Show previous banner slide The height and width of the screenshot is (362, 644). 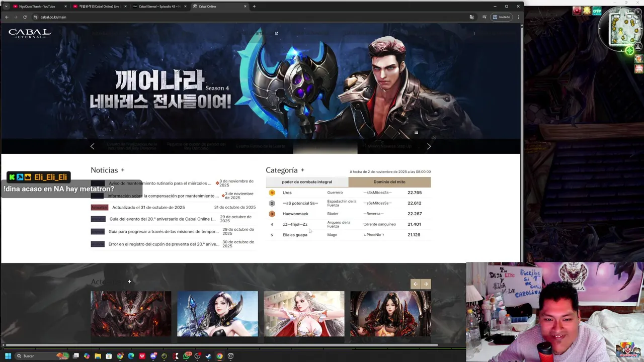click(x=92, y=146)
